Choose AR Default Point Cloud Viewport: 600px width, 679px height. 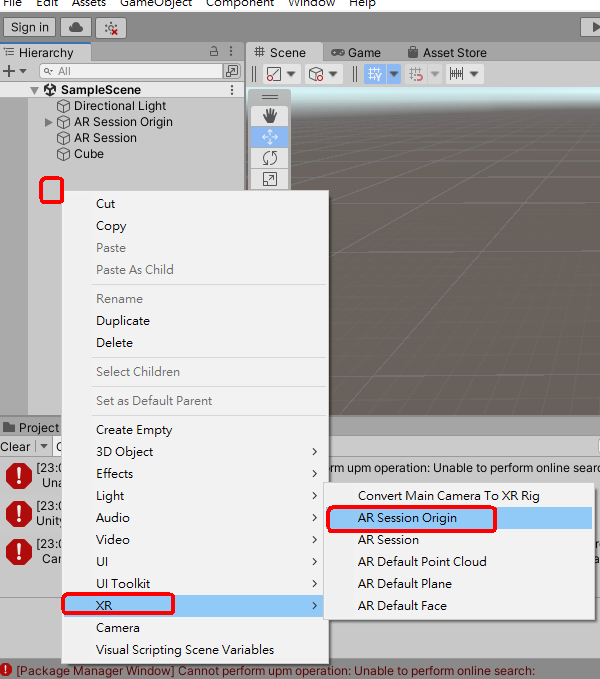459,562
